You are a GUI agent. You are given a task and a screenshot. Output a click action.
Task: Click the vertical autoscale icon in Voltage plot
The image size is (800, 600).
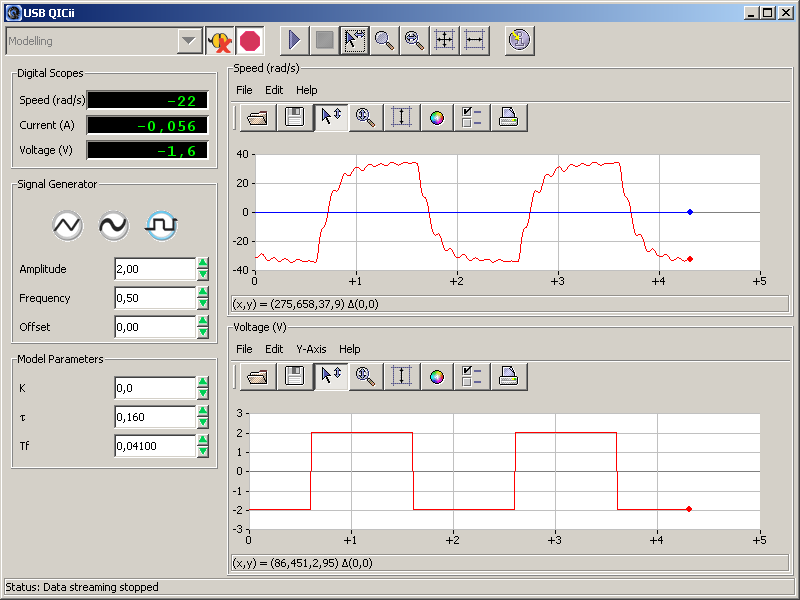[402, 377]
